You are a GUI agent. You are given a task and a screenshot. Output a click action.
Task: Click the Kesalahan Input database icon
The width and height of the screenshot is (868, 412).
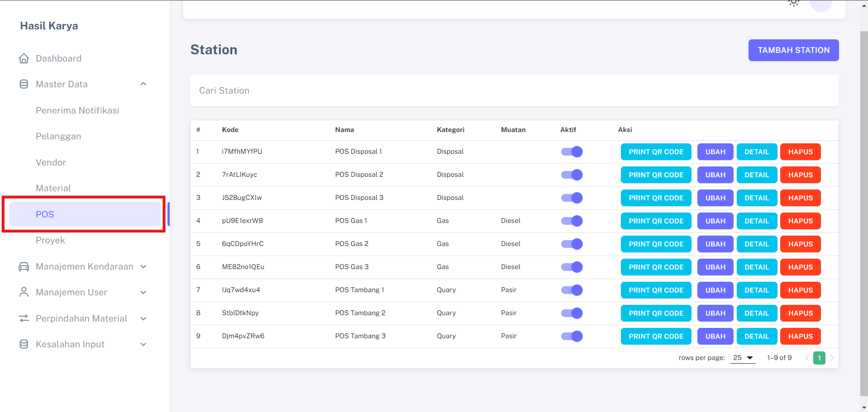pos(24,344)
